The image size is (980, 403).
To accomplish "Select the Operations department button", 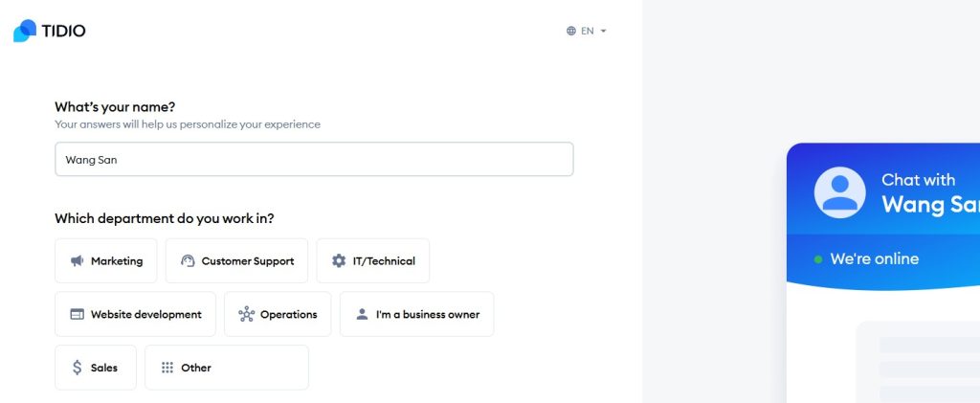I will tap(278, 315).
